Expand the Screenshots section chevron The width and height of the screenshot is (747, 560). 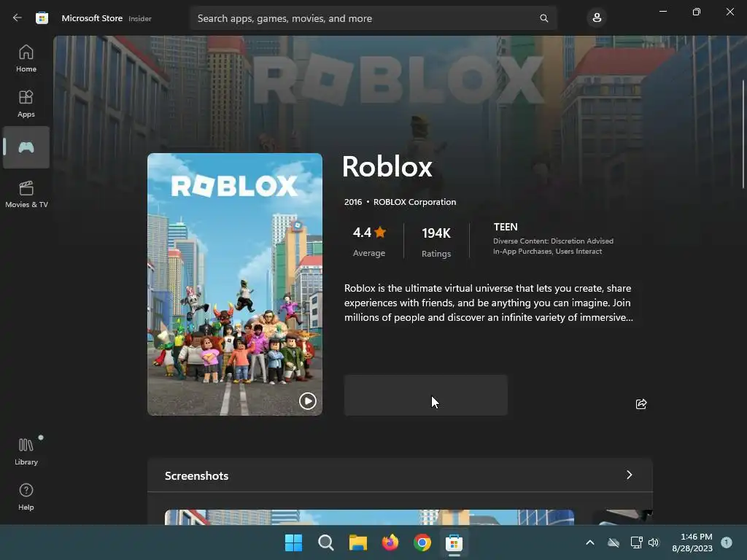point(629,475)
